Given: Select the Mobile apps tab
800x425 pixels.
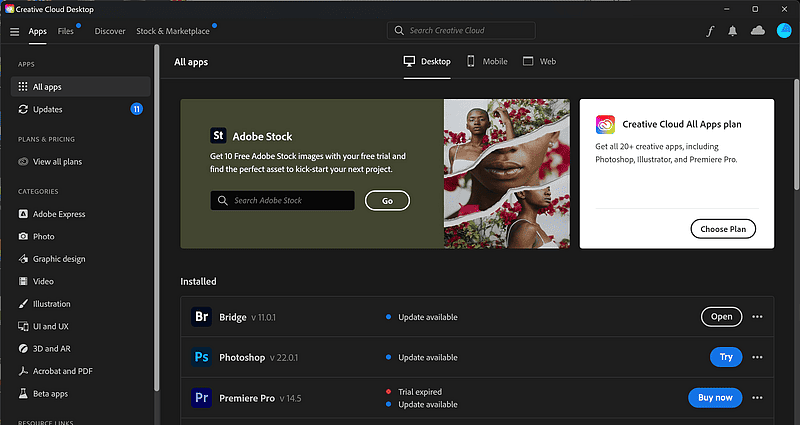Looking at the screenshot, I should (x=487, y=61).
